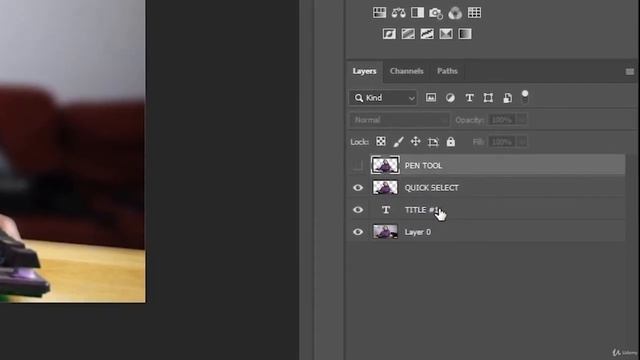The image size is (640, 360).
Task: Switch to the Channels tab
Action: tap(407, 71)
